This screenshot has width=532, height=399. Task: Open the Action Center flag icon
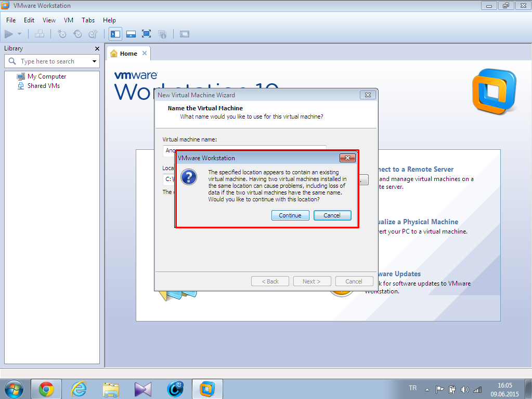[x=439, y=390]
